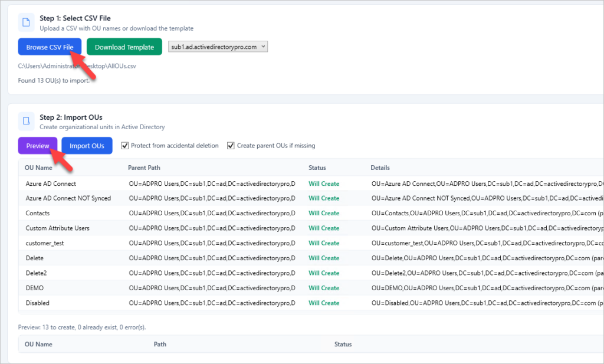Click Will Create status for Azure AD Connect row
The image size is (604, 364).
pos(324,183)
